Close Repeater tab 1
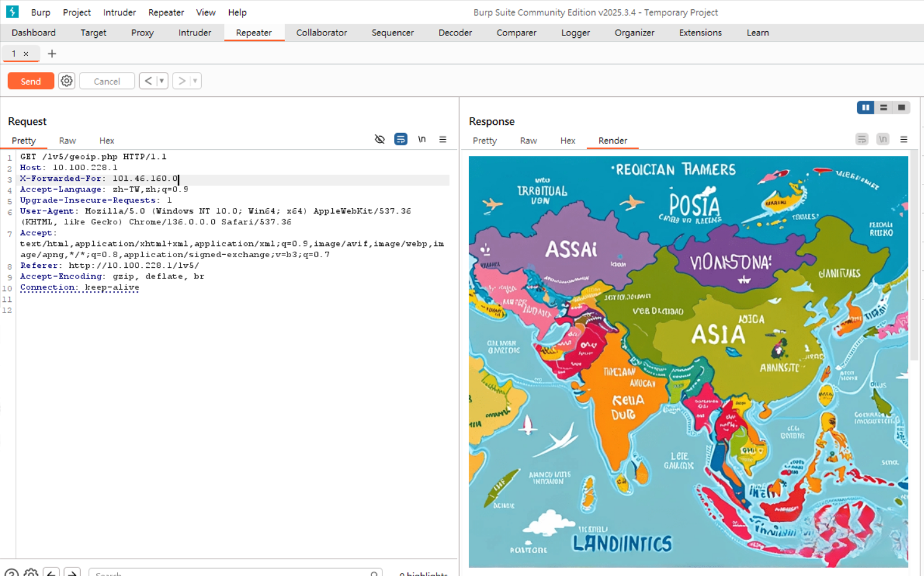924x576 pixels. tap(26, 54)
